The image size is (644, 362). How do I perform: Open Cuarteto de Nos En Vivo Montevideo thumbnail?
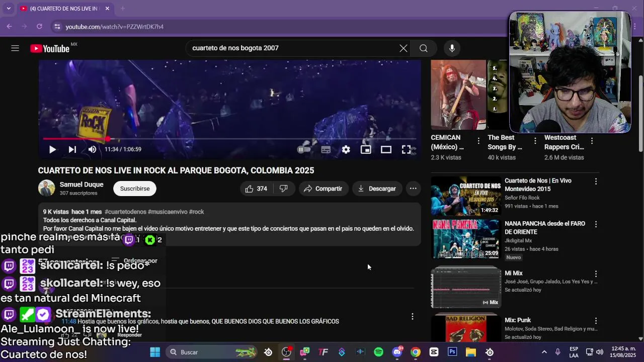coord(466,196)
